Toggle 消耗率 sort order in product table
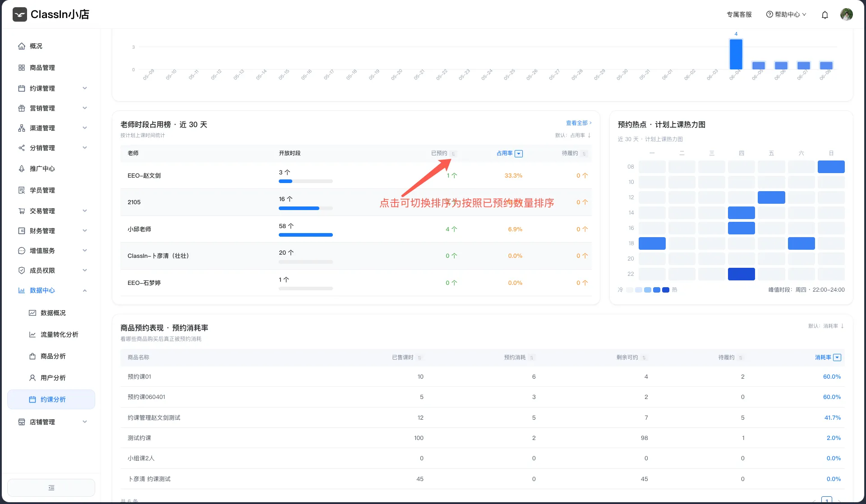This screenshot has width=866, height=504. (x=837, y=357)
